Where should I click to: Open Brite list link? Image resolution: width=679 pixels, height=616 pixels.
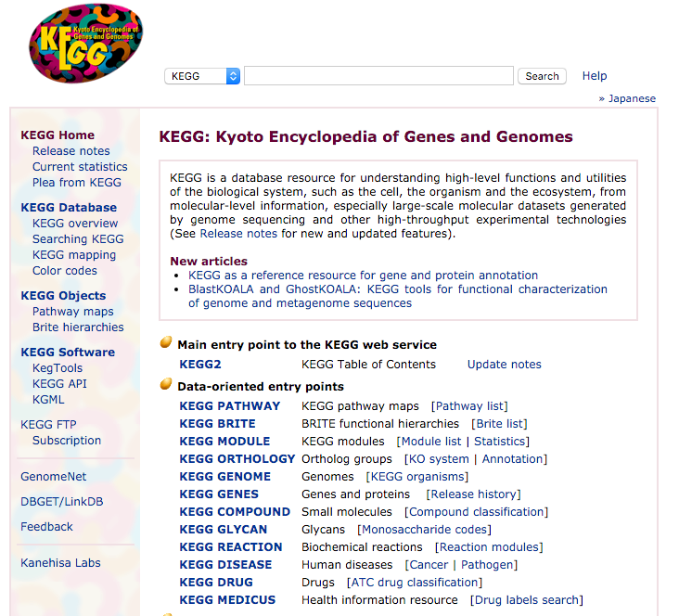500,424
